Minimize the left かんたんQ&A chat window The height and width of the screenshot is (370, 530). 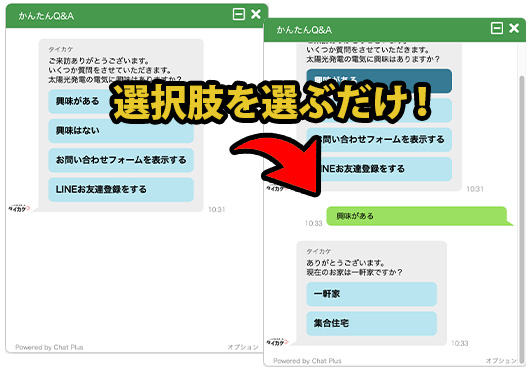[239, 15]
